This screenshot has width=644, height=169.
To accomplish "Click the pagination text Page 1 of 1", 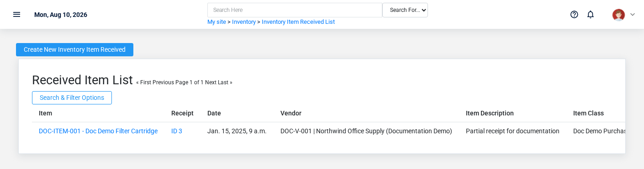I will coord(190,82).
